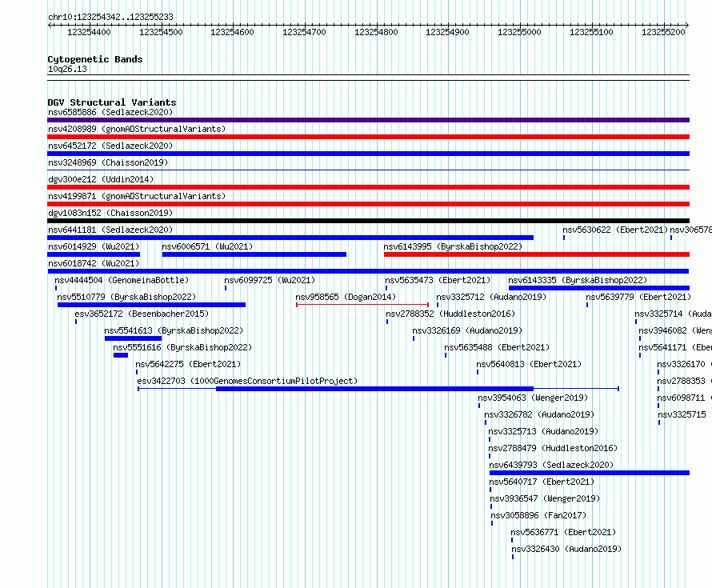This screenshot has width=712, height=588.
Task: Open the nsv6099725 (Wu2021) label
Action: (x=270, y=280)
